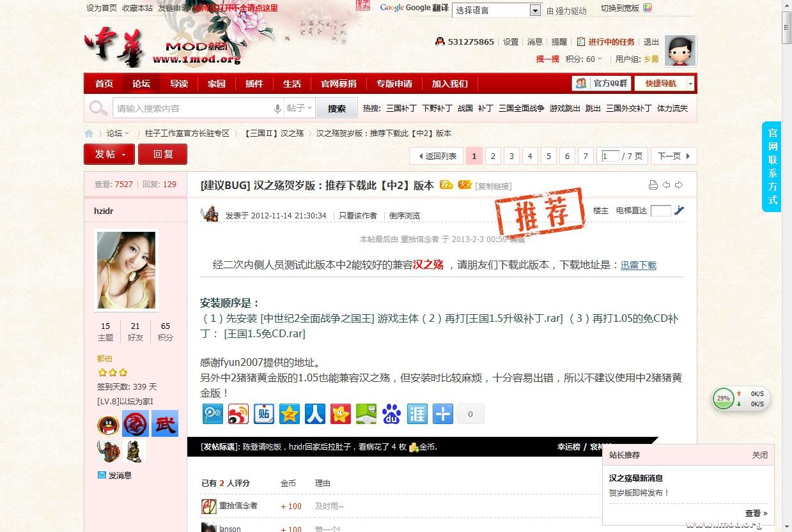Open the 帖子 search type dropdown

(x=298, y=108)
